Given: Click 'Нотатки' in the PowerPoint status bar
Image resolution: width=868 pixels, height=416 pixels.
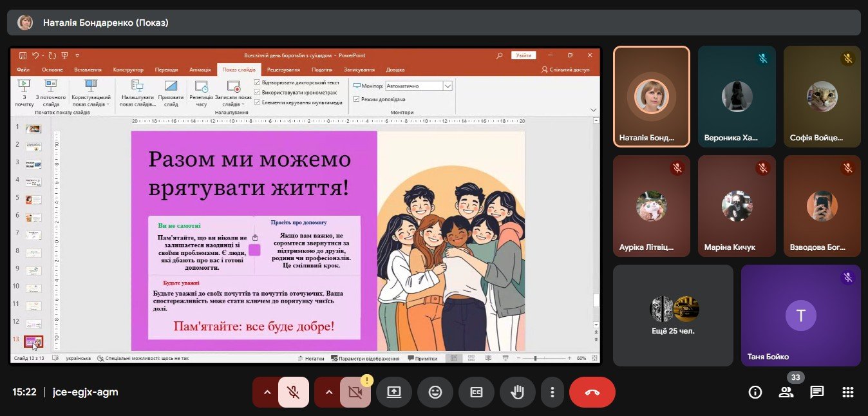Looking at the screenshot, I should click(310, 359).
